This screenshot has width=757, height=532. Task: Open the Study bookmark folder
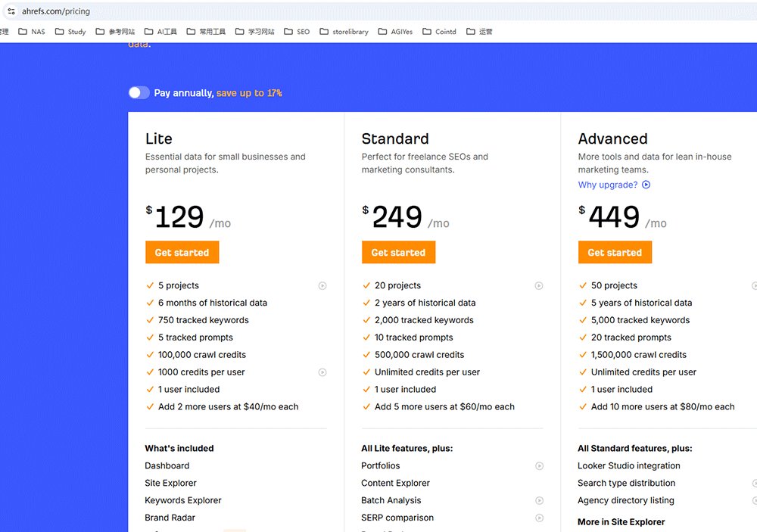70,31
